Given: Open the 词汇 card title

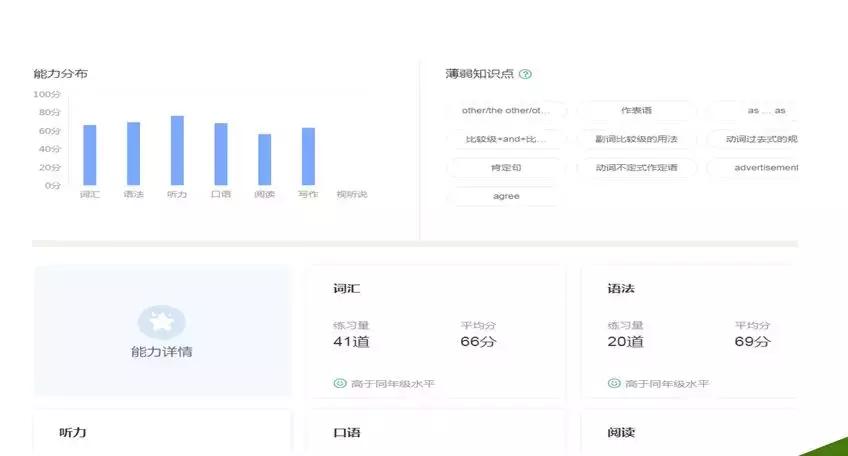Looking at the screenshot, I should click(x=347, y=288).
